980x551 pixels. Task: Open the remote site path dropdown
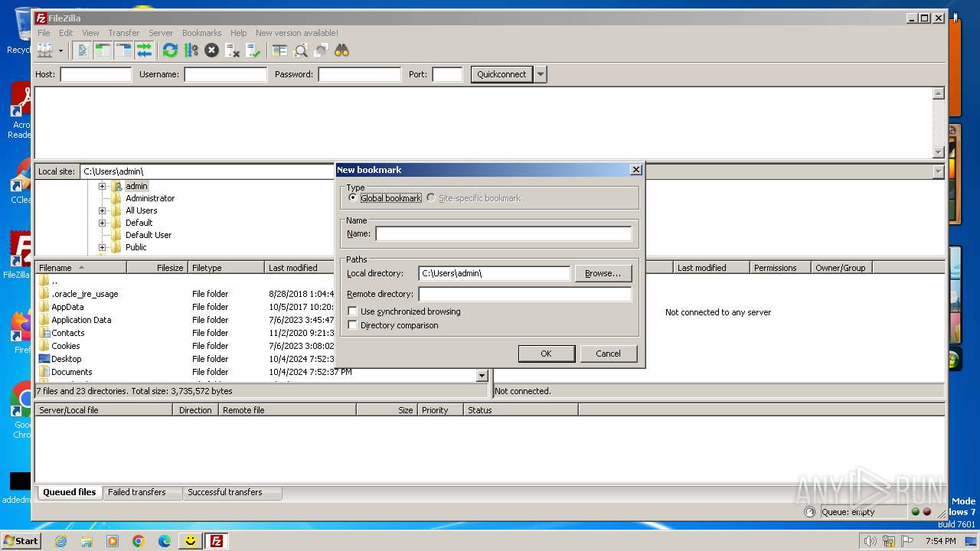938,172
